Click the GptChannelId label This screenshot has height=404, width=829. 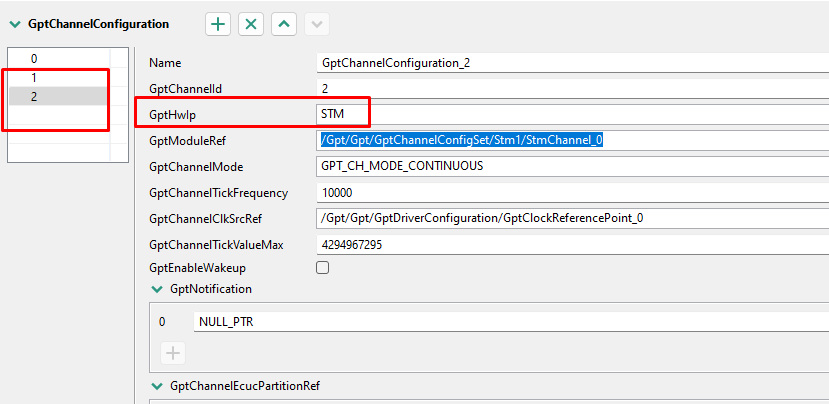click(x=185, y=89)
